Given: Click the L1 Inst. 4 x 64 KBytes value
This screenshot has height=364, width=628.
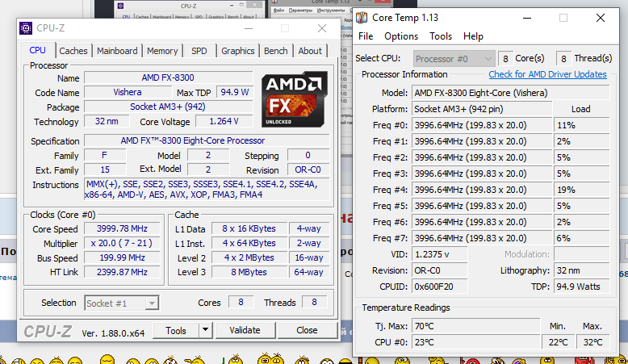Looking at the screenshot, I should [249, 243].
